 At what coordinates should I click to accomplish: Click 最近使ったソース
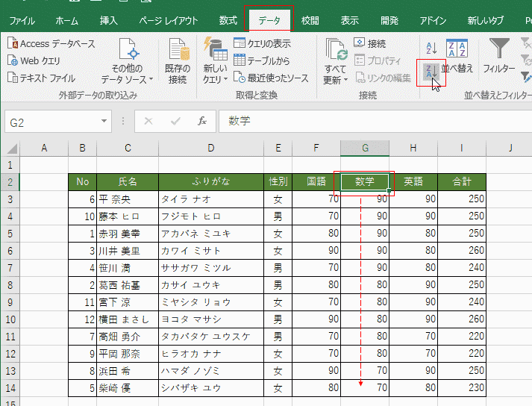point(271,78)
